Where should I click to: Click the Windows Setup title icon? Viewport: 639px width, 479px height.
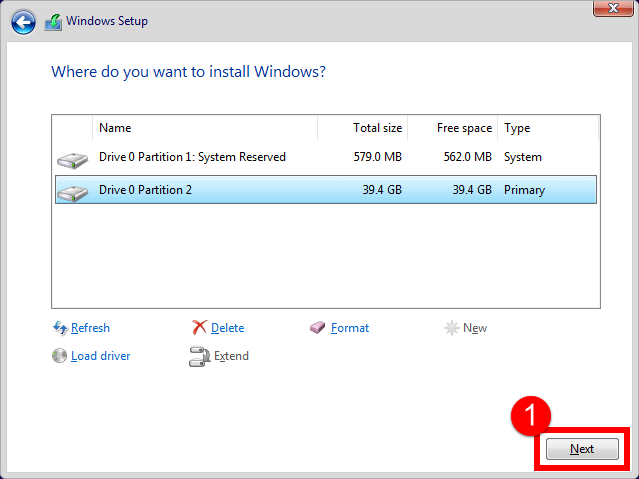[53, 22]
